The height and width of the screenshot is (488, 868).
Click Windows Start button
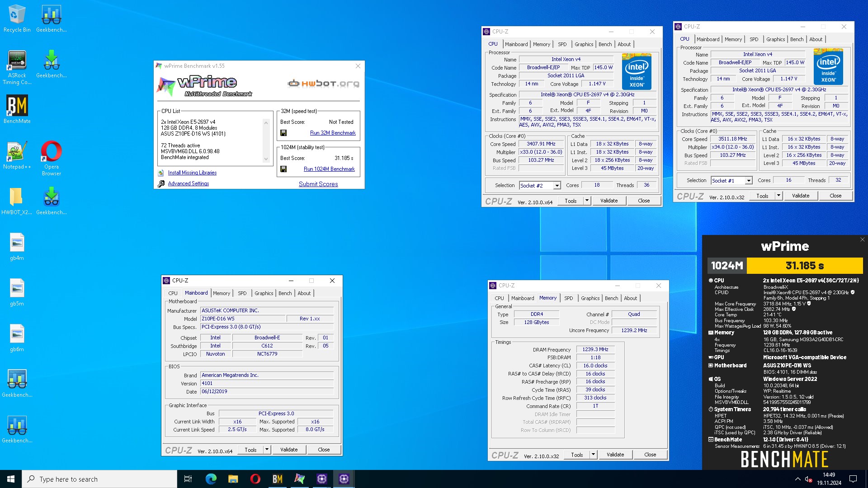pyautogui.click(x=11, y=479)
